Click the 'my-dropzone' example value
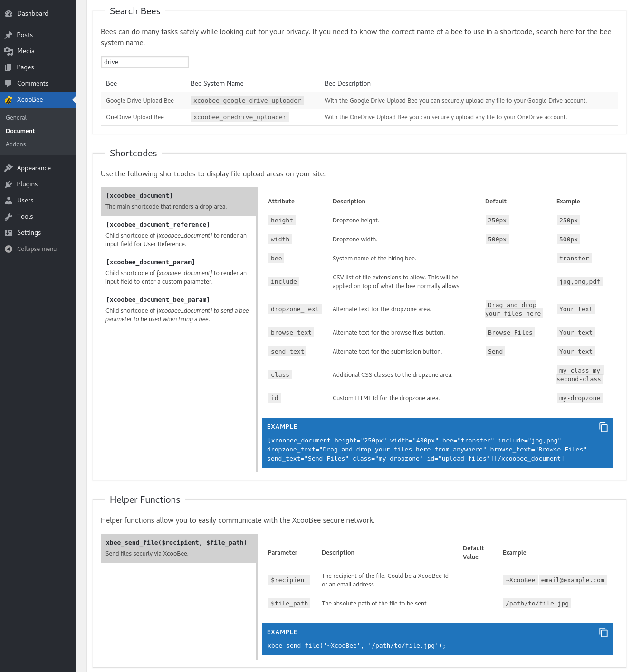Image resolution: width=632 pixels, height=672 pixels. coord(580,398)
